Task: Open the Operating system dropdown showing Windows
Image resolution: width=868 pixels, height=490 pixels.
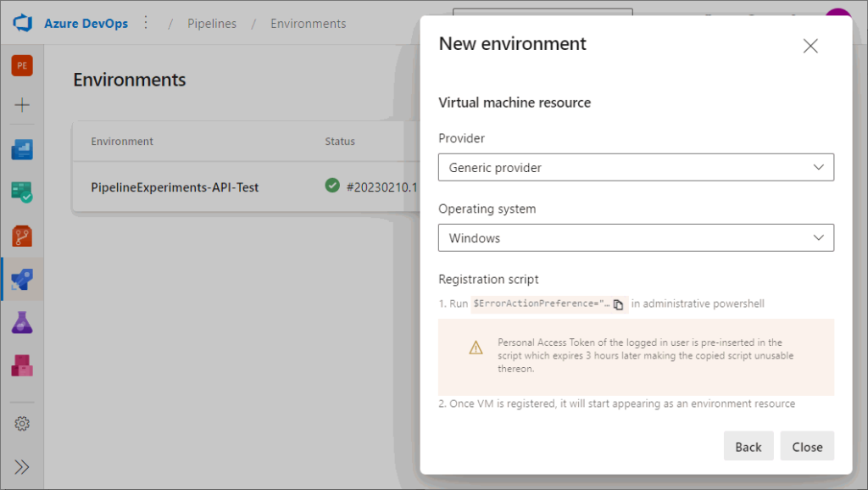Action: 636,238
